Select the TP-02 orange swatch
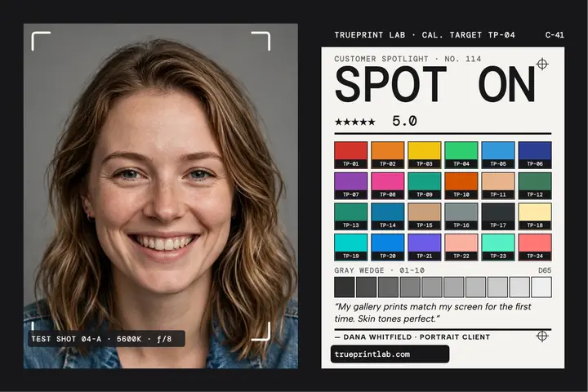588x392 pixels. [x=387, y=155]
